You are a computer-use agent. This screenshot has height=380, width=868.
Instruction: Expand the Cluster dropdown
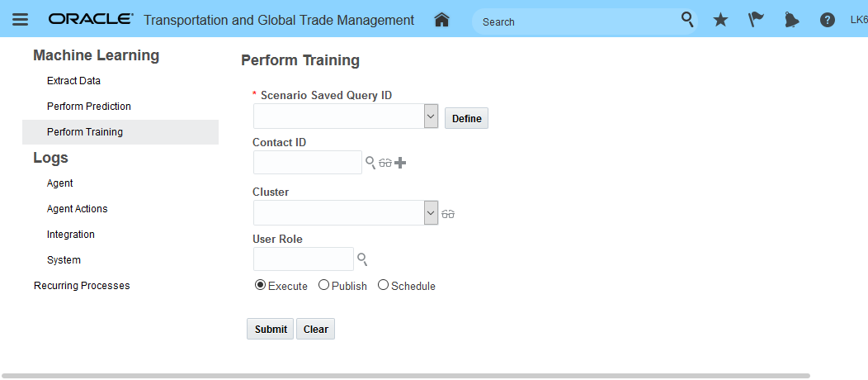(431, 213)
